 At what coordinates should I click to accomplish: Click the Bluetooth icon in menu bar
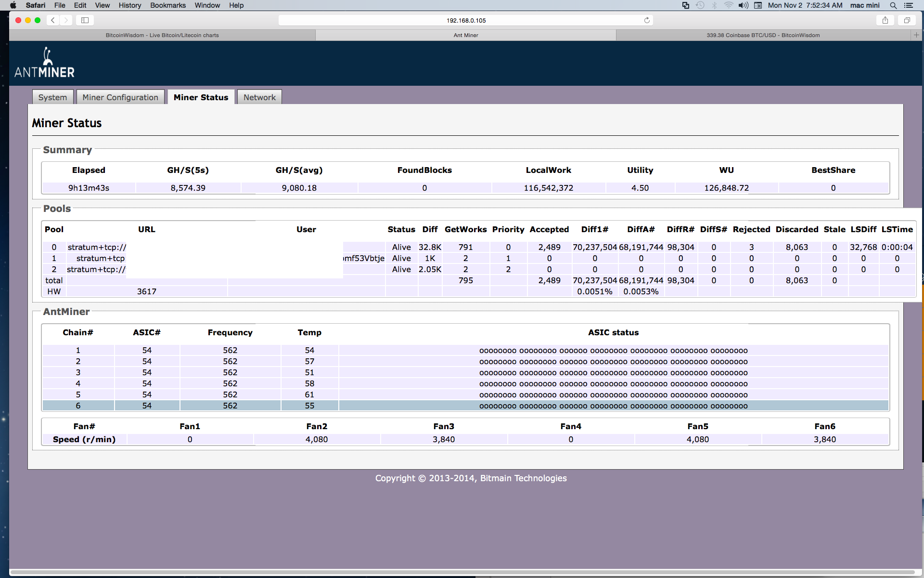pos(715,5)
